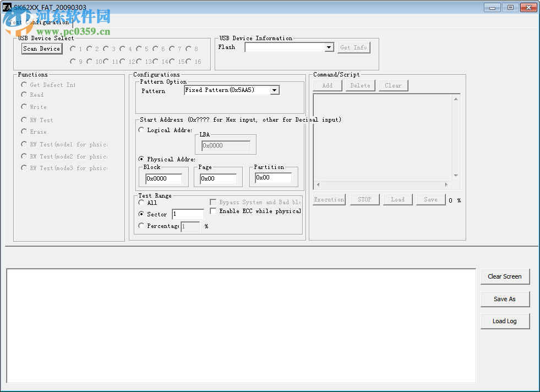Screen dimensions: 540x392
Task: Click the Load Log button
Action: (505, 321)
